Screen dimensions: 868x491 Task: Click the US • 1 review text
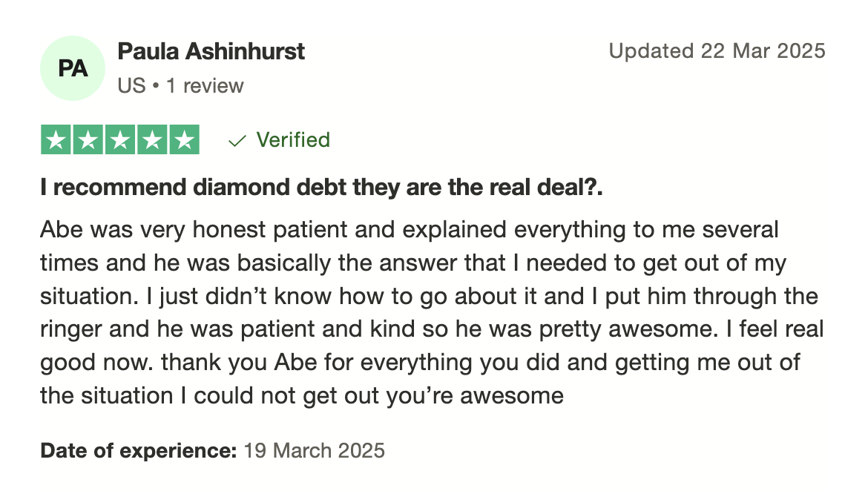180,86
